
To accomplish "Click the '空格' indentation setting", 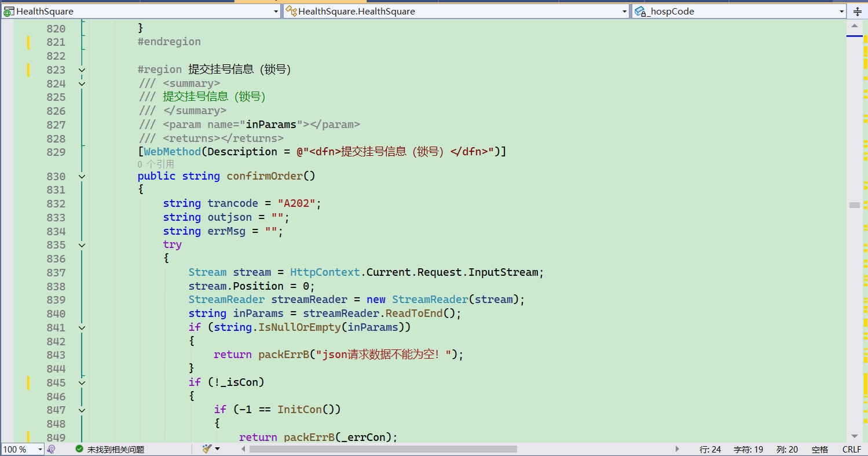I will pos(820,449).
